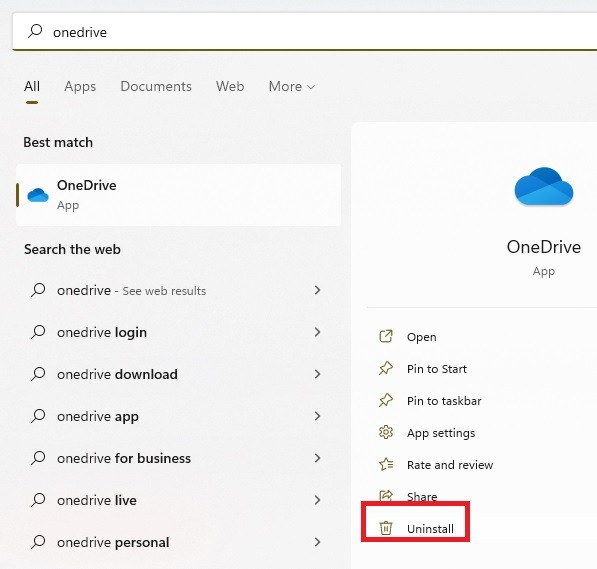597x569 pixels.
Task: Expand chevron next to 'onedrive login'
Action: point(317,332)
